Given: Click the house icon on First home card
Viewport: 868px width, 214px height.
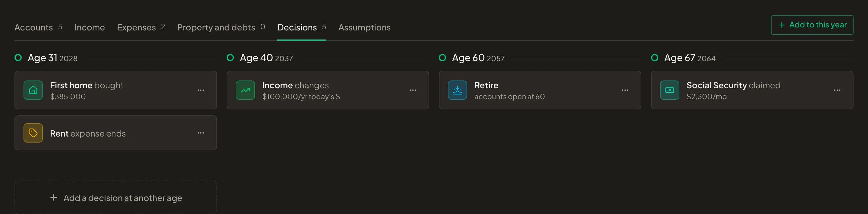Looking at the screenshot, I should [x=33, y=90].
